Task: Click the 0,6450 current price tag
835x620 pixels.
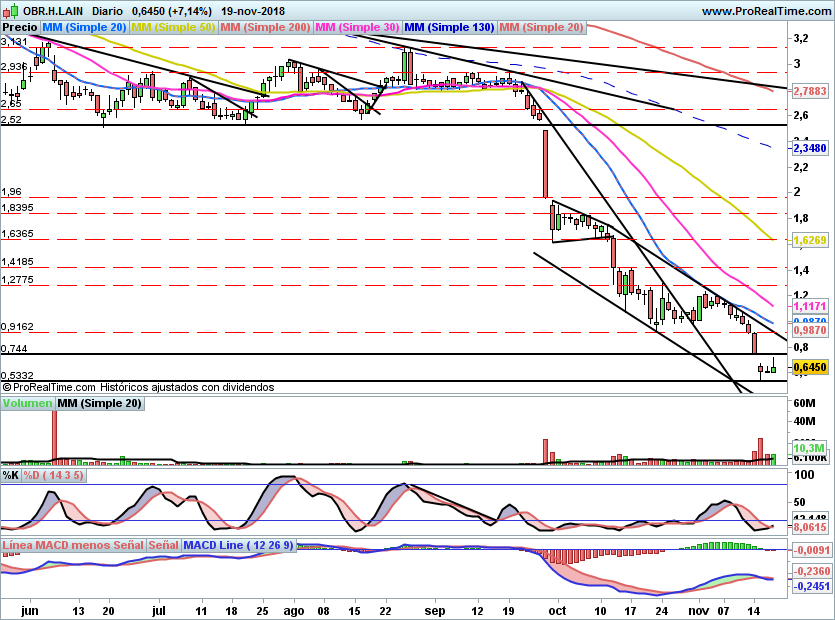Action: [809, 368]
